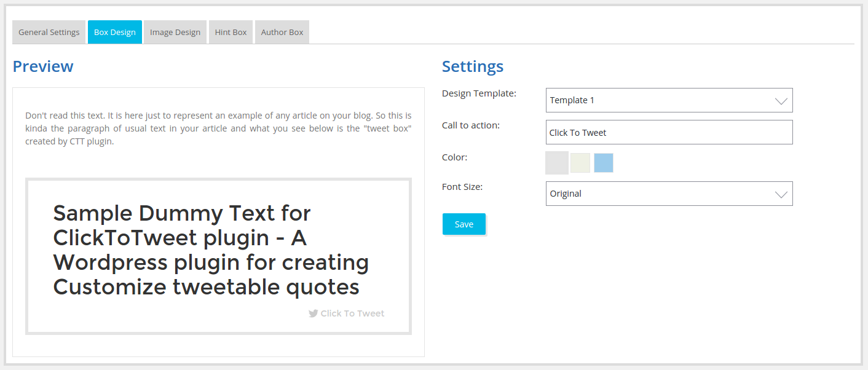Open the Font Size dropdown
The height and width of the screenshot is (370, 868).
coord(669,194)
